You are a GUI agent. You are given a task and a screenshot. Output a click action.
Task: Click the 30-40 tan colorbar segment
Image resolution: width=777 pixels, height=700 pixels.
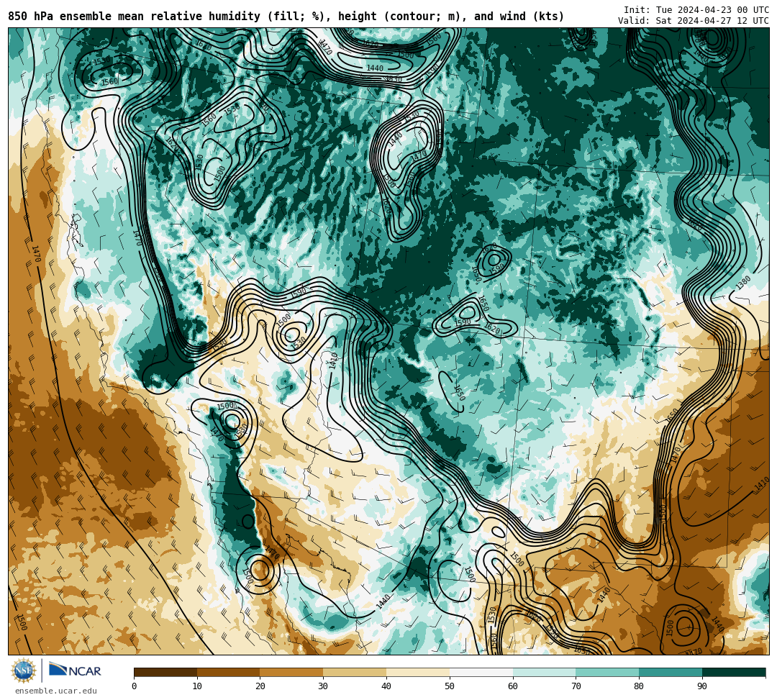pyautogui.click(x=355, y=672)
